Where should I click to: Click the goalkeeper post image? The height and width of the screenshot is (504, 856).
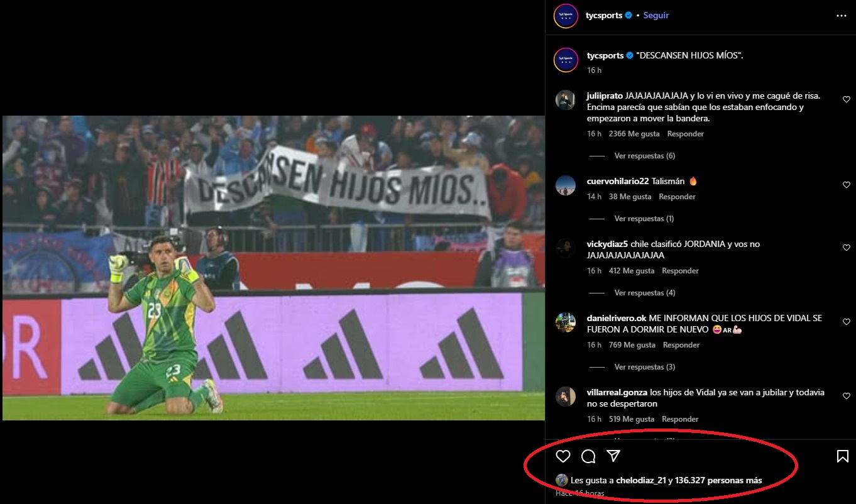(273, 268)
